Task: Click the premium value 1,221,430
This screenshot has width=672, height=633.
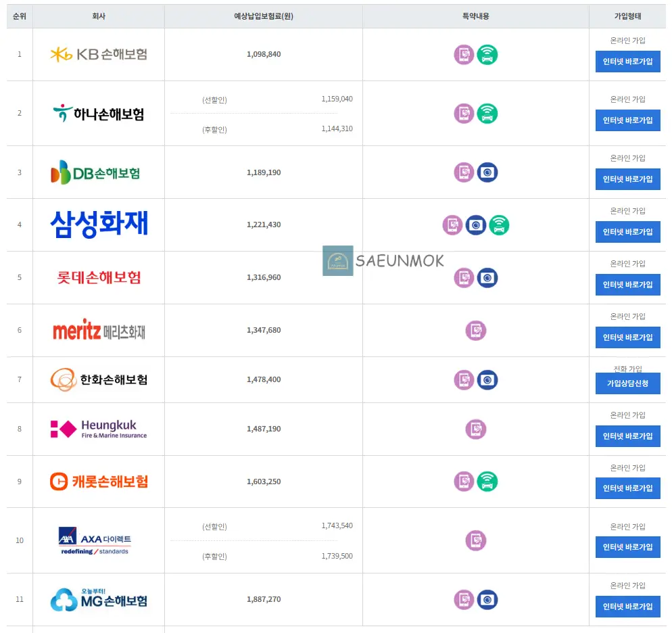Action: coord(264,225)
